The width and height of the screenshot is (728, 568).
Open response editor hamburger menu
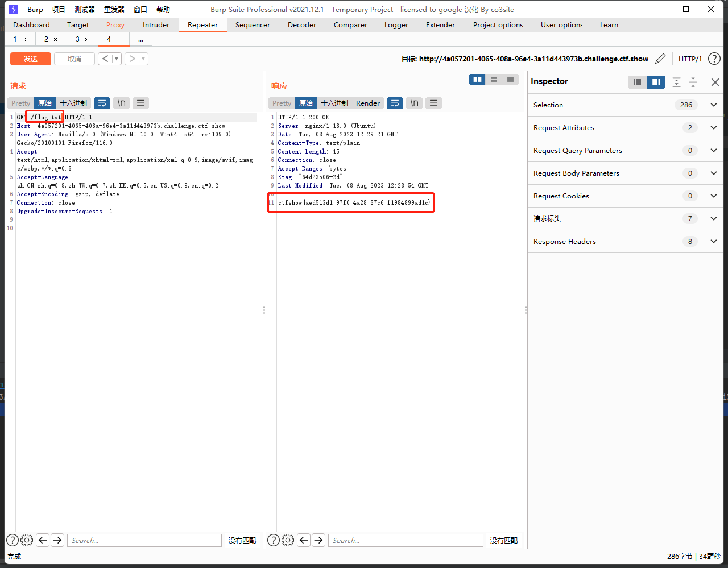pyautogui.click(x=433, y=103)
